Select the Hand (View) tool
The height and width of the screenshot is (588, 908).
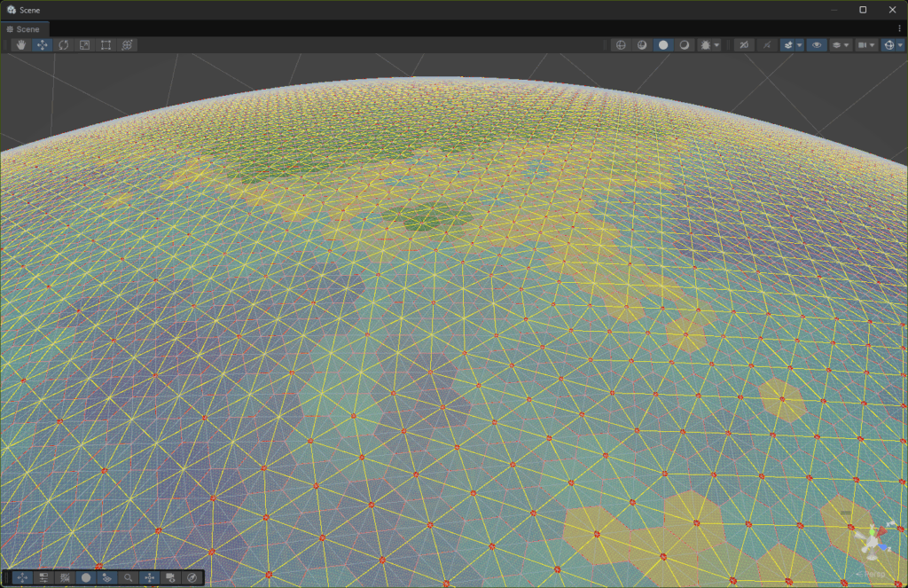pos(20,45)
